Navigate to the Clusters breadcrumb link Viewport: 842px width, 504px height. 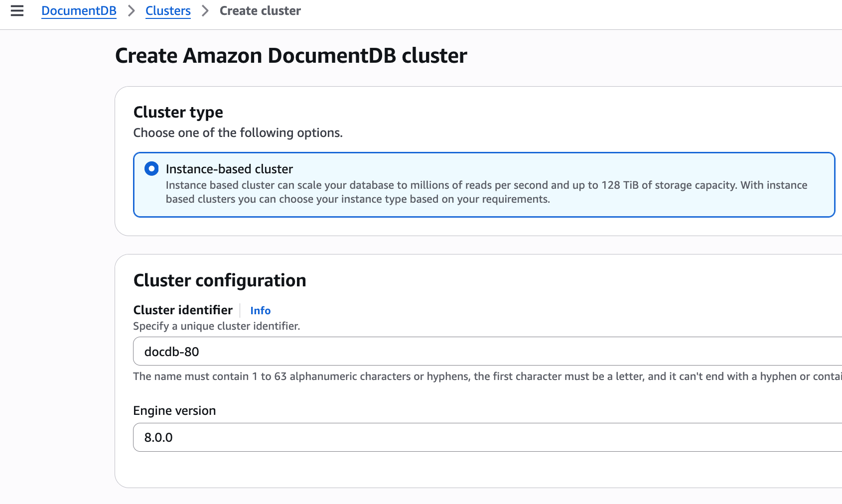(x=168, y=11)
